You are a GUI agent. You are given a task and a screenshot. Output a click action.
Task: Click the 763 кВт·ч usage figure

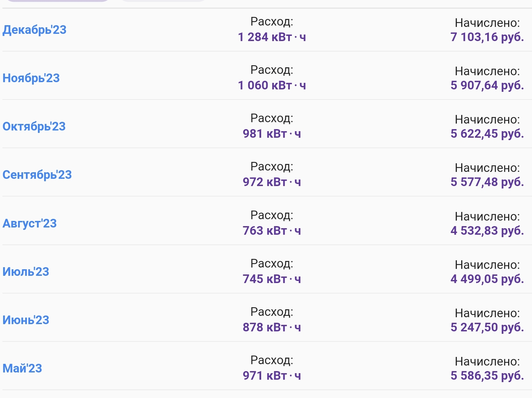pyautogui.click(x=272, y=231)
